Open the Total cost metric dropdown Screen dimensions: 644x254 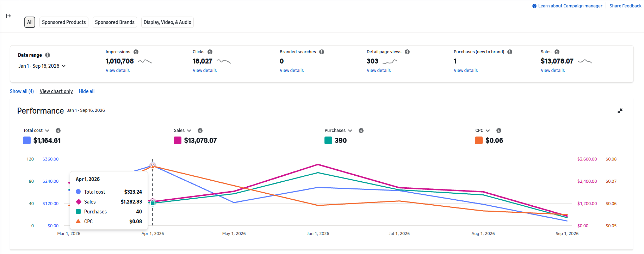(x=36, y=131)
